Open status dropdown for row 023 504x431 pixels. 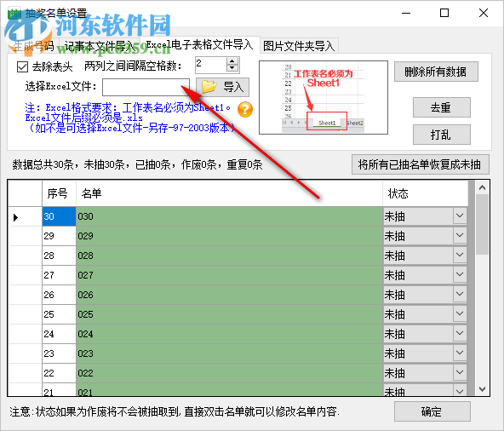coord(460,353)
